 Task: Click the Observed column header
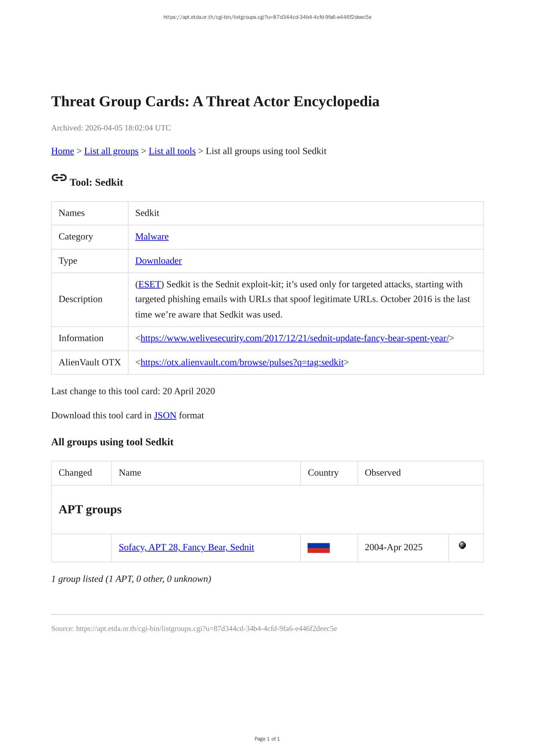(383, 473)
